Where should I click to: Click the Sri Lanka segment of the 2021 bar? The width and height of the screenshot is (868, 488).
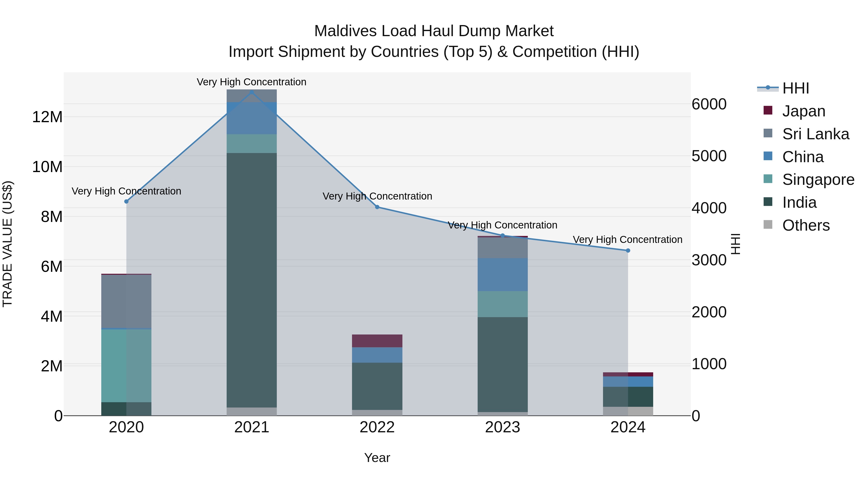(252, 96)
